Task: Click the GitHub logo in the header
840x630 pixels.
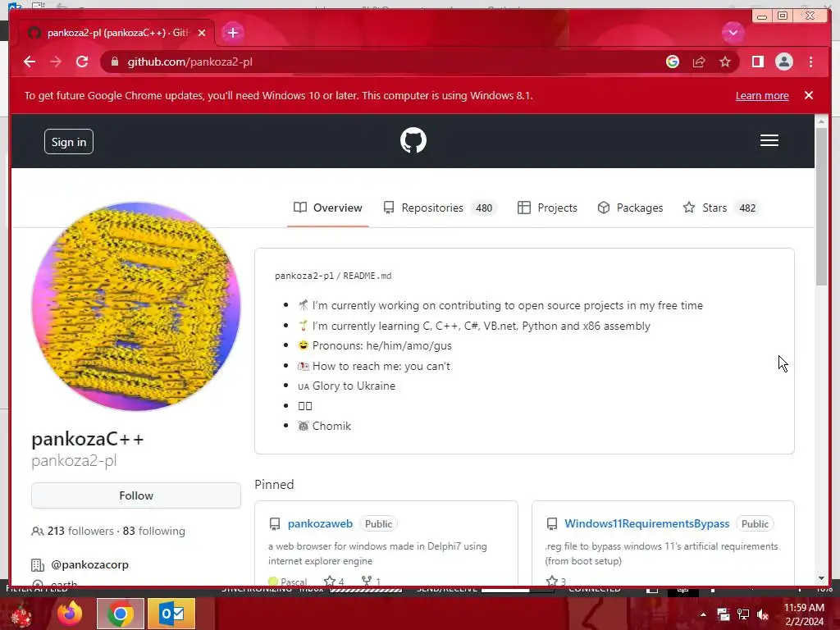Action: [x=413, y=140]
